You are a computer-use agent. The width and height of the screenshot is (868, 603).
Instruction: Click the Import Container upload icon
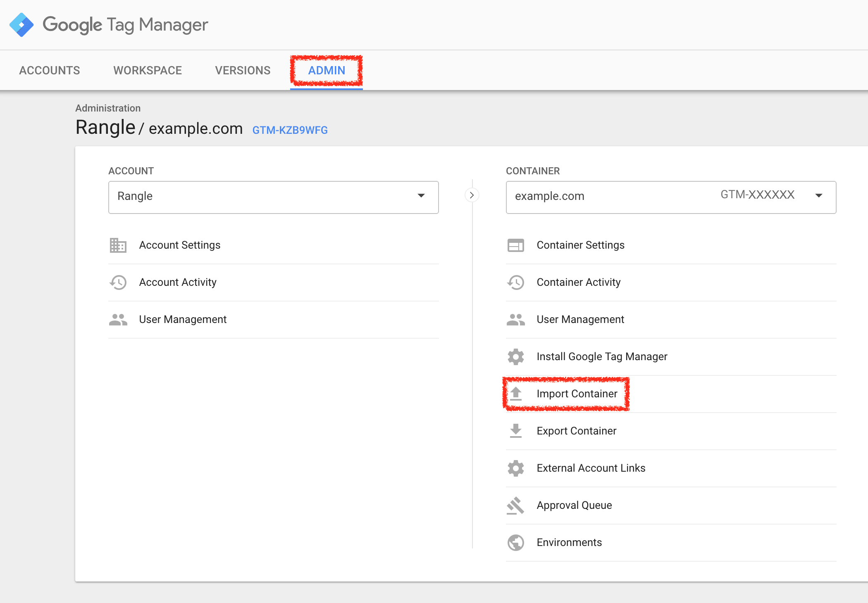516,394
